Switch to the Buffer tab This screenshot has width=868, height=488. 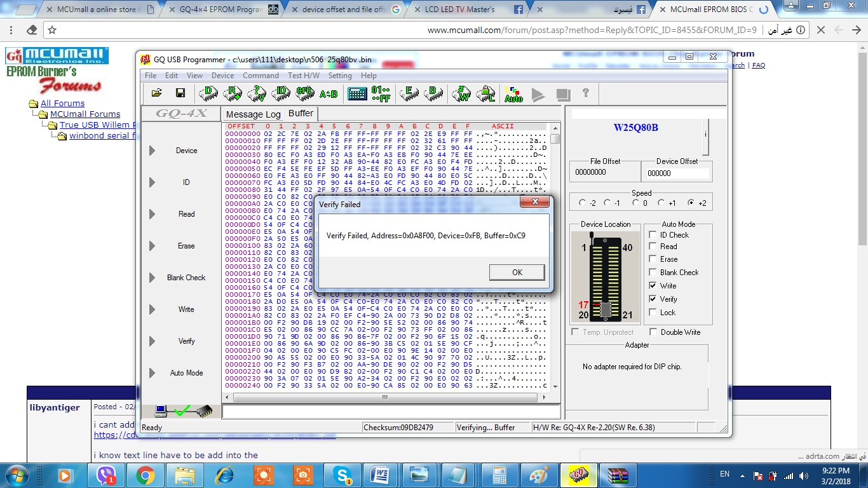(301, 113)
